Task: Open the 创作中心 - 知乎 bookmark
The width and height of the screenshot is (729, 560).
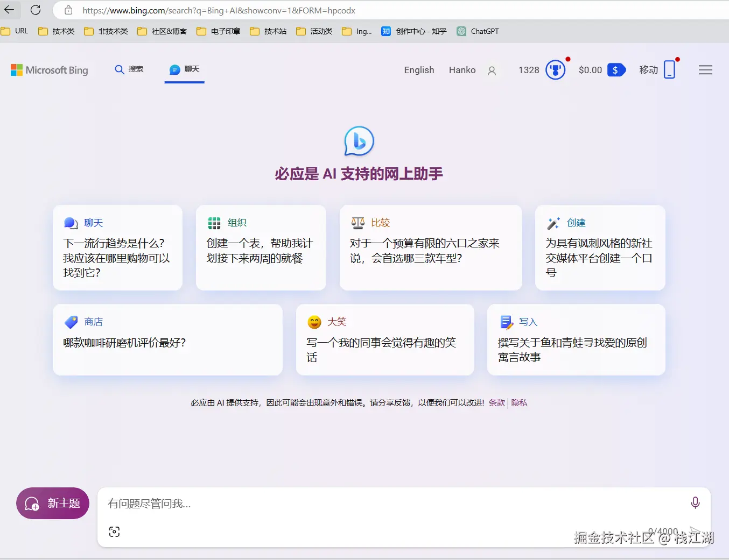Action: click(x=414, y=31)
